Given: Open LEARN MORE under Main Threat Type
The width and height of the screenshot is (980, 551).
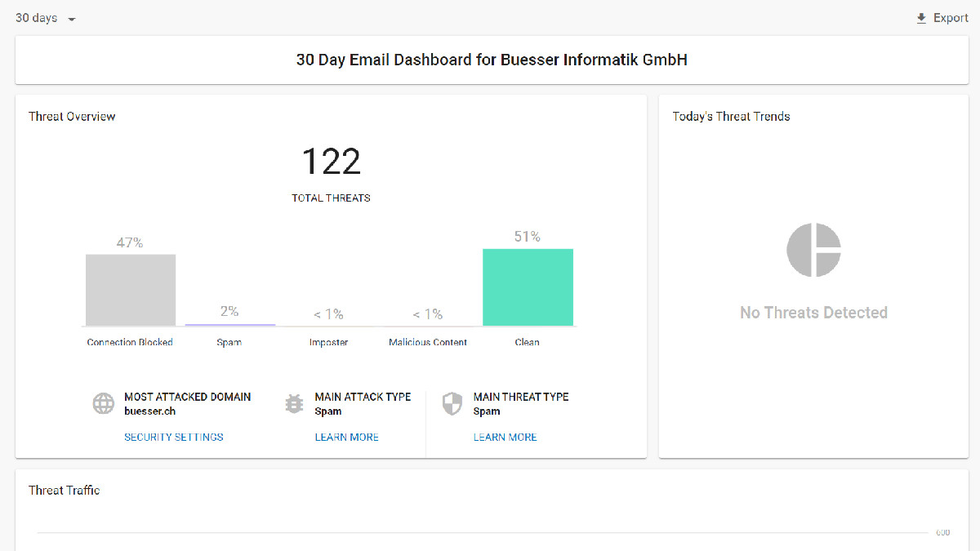Looking at the screenshot, I should click(506, 437).
